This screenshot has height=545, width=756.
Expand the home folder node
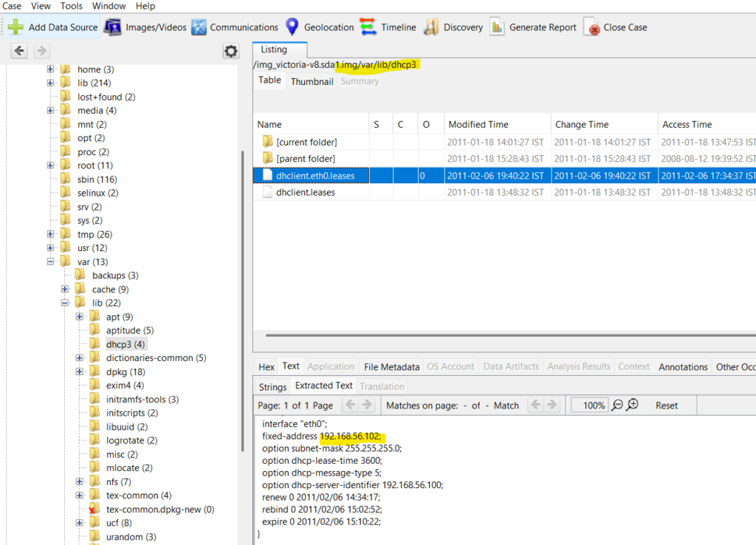(50, 69)
